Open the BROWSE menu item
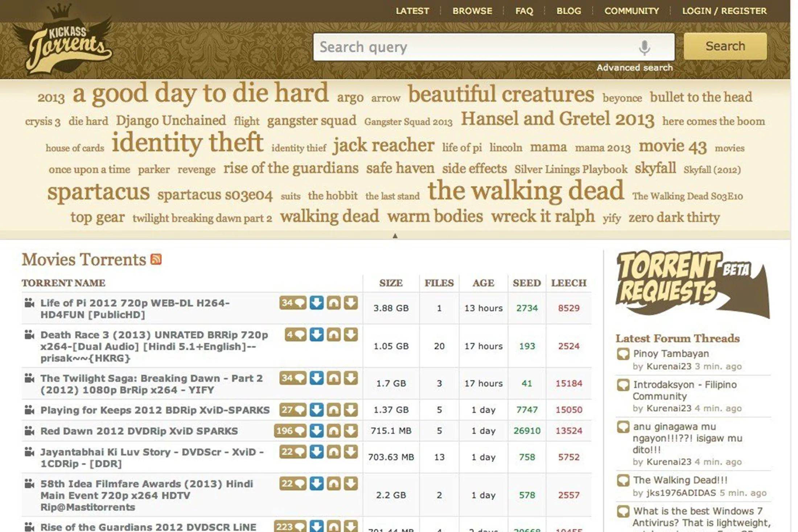The height and width of the screenshot is (532, 798). pos(472,11)
